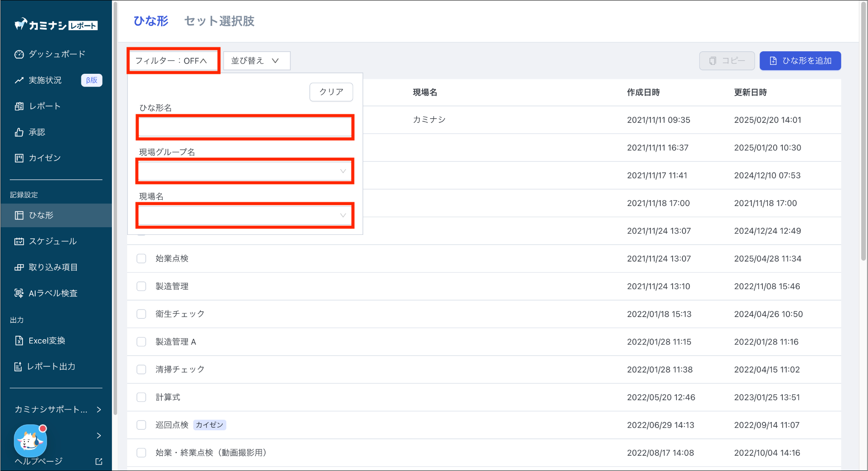Open スケジュール calendar icon

(x=19, y=241)
